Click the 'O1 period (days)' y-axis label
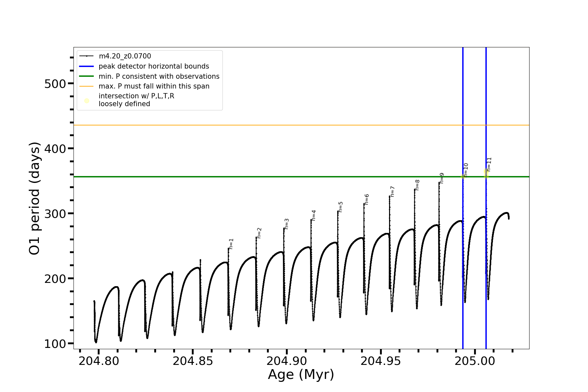Image resolution: width=588 pixels, height=392 pixels. [x=35, y=198]
